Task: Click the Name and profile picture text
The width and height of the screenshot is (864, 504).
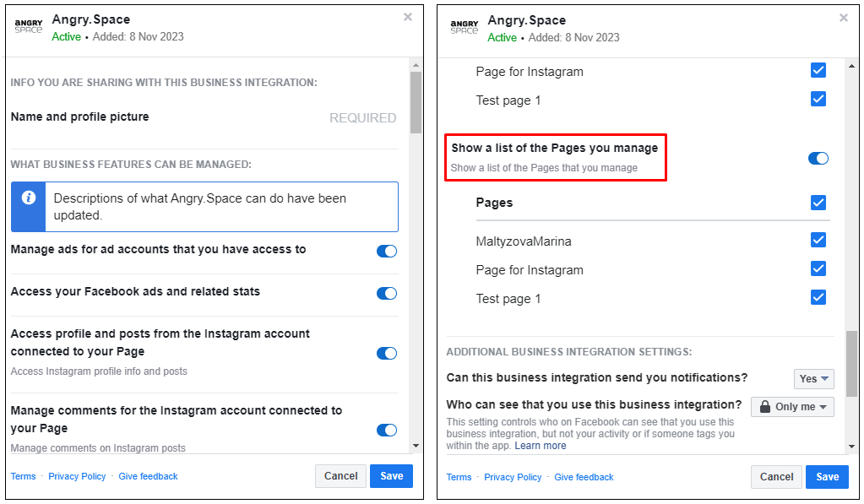Action: click(80, 117)
